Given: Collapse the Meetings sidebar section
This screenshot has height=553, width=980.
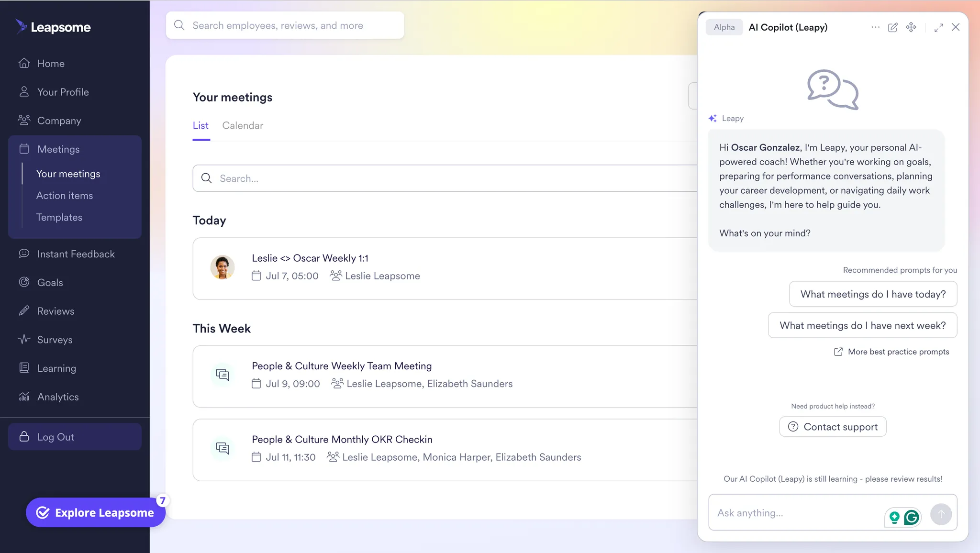Looking at the screenshot, I should pos(58,149).
